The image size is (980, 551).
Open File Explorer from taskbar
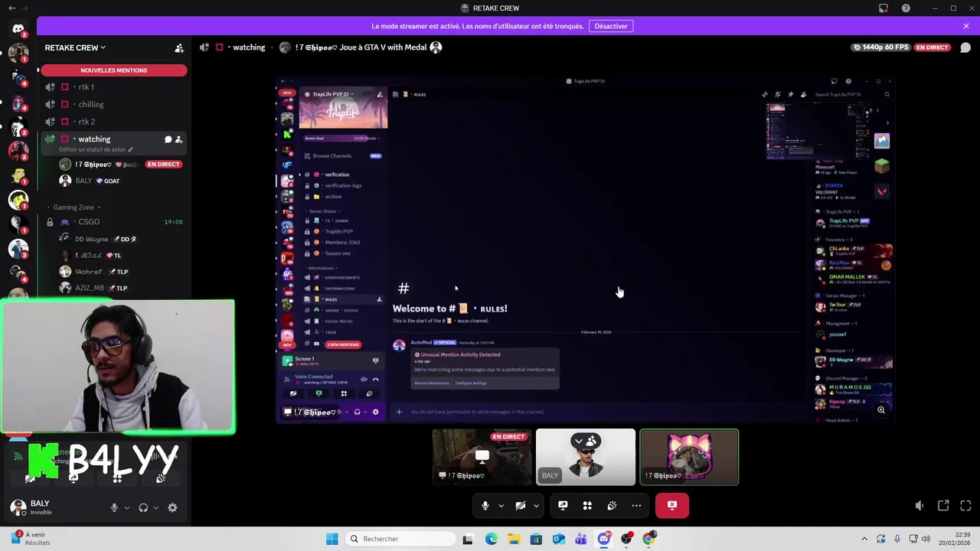(514, 539)
